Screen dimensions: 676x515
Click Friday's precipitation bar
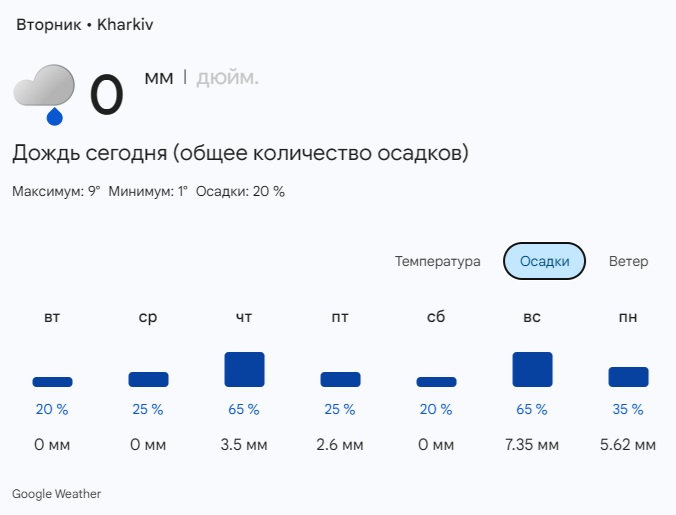pyautogui.click(x=340, y=379)
